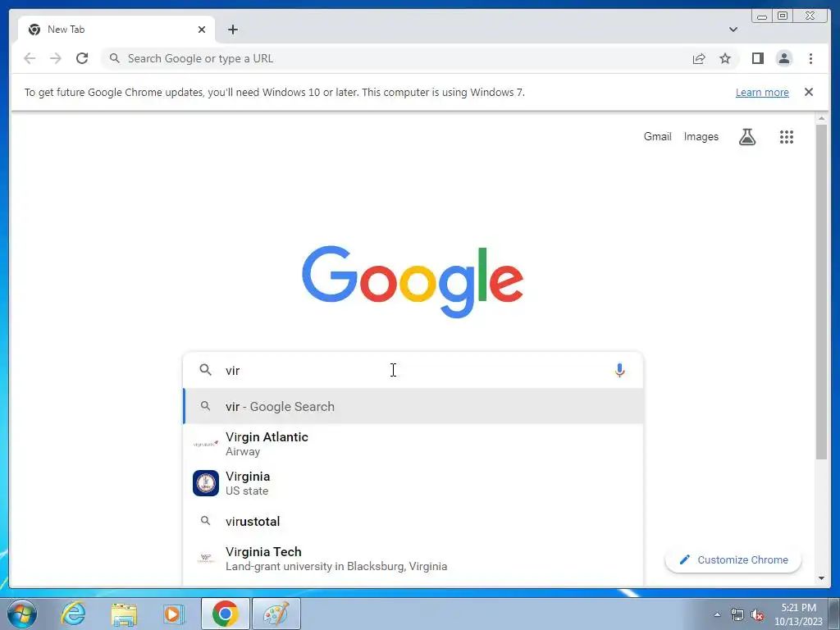Open Windows Explorer from the taskbar

click(124, 614)
